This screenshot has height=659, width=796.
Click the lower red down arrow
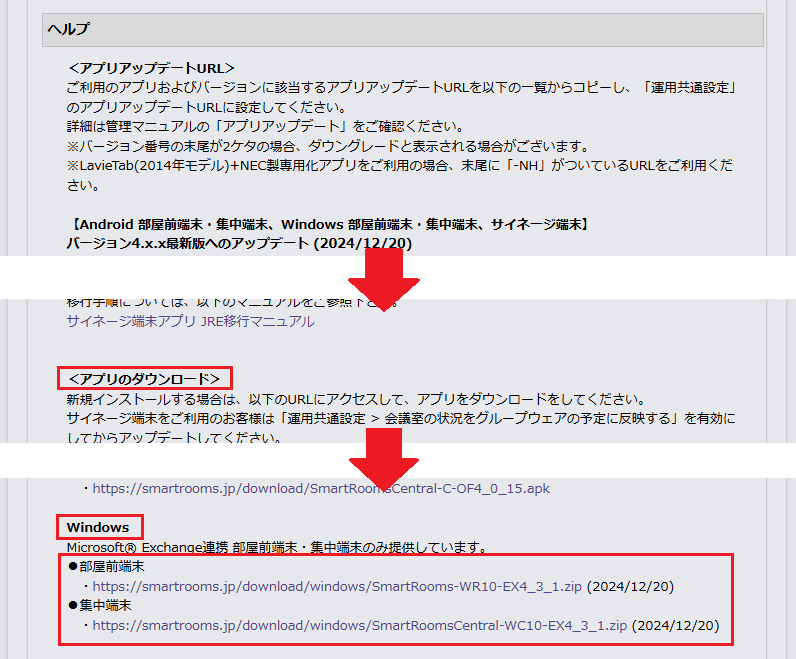tap(384, 460)
